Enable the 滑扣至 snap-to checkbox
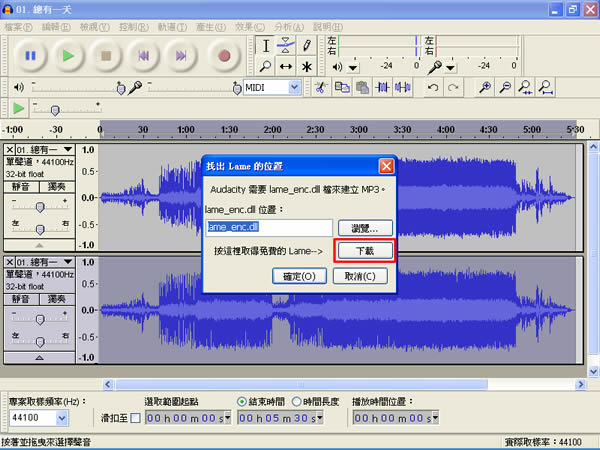 (135, 418)
